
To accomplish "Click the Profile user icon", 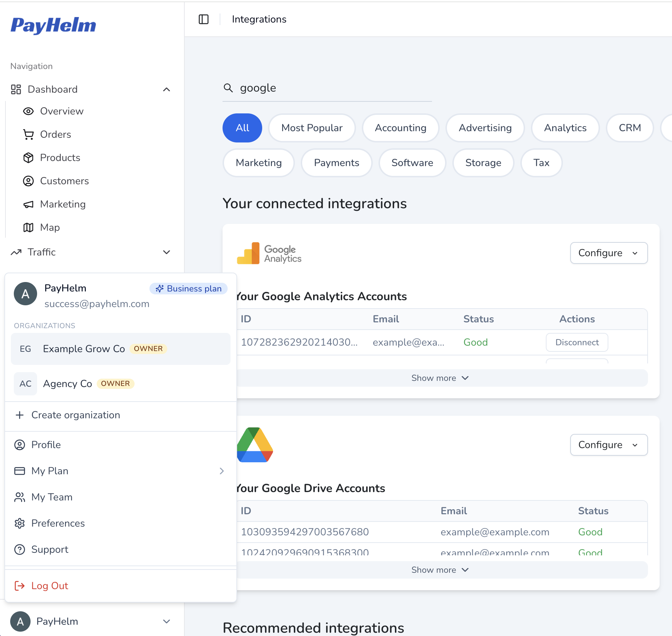I will pyautogui.click(x=20, y=445).
